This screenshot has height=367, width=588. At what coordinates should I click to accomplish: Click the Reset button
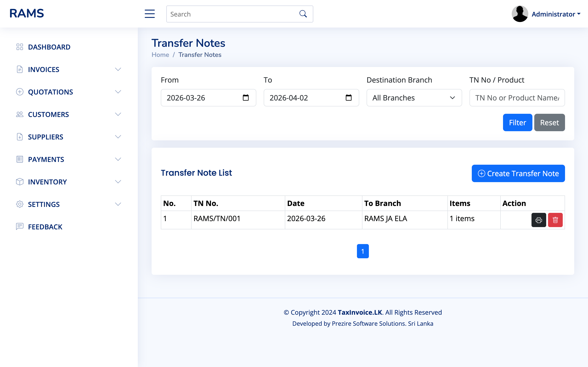(x=549, y=122)
